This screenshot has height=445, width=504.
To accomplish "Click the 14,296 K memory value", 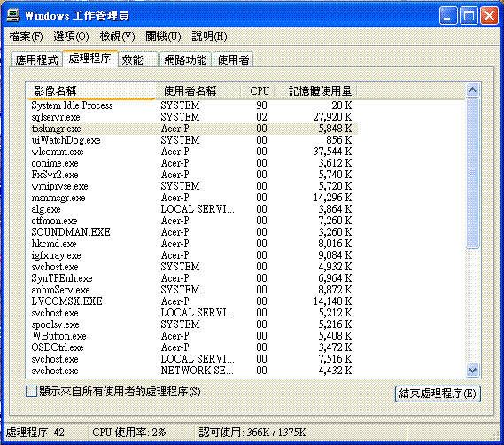I will (x=332, y=198).
